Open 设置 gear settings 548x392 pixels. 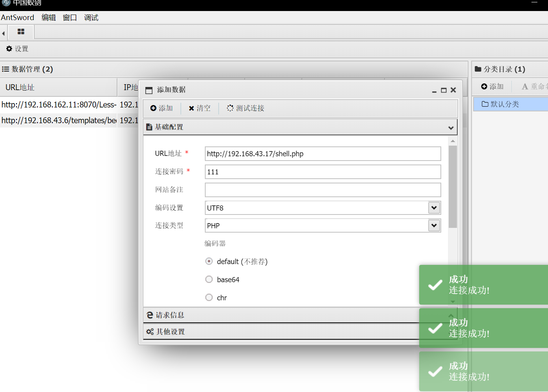coord(17,49)
